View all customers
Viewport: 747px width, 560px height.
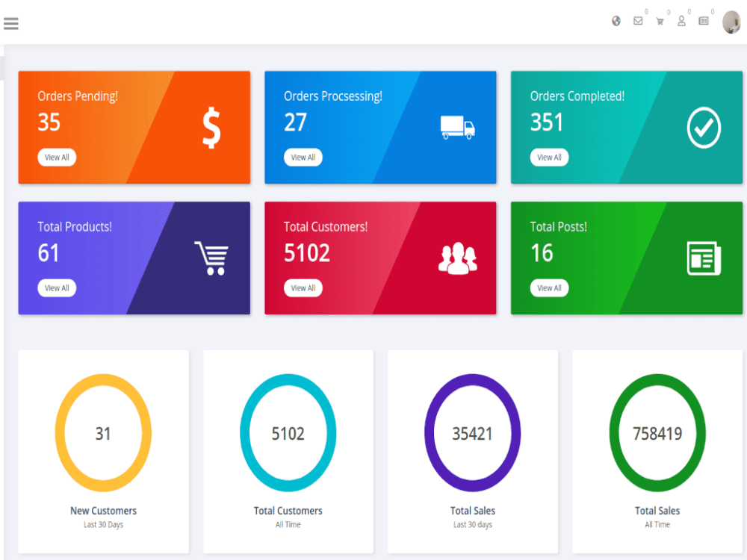point(303,288)
